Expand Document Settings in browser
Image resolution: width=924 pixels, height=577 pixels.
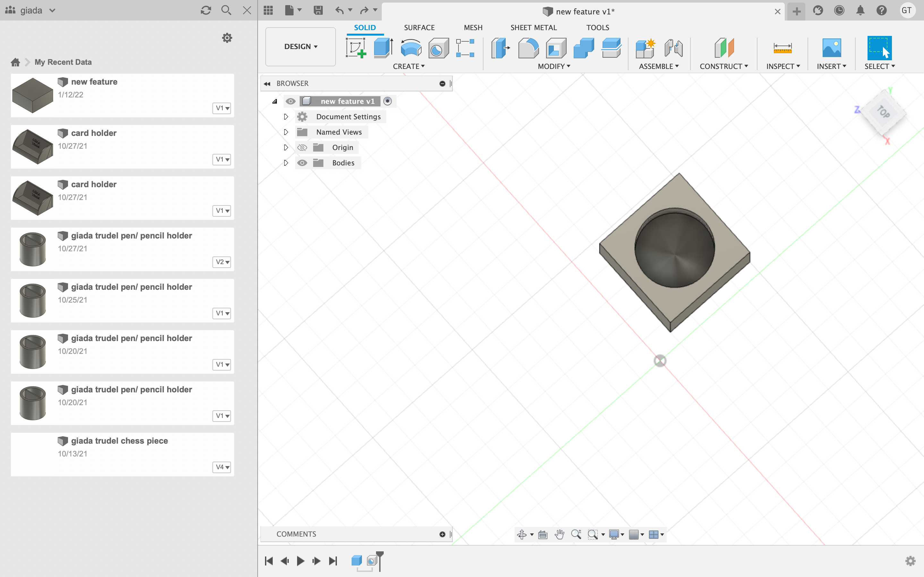tap(286, 116)
